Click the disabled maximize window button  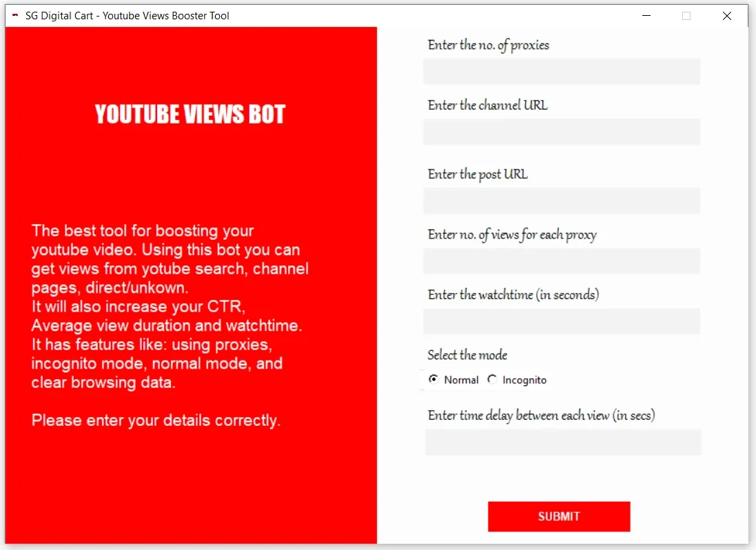[686, 15]
